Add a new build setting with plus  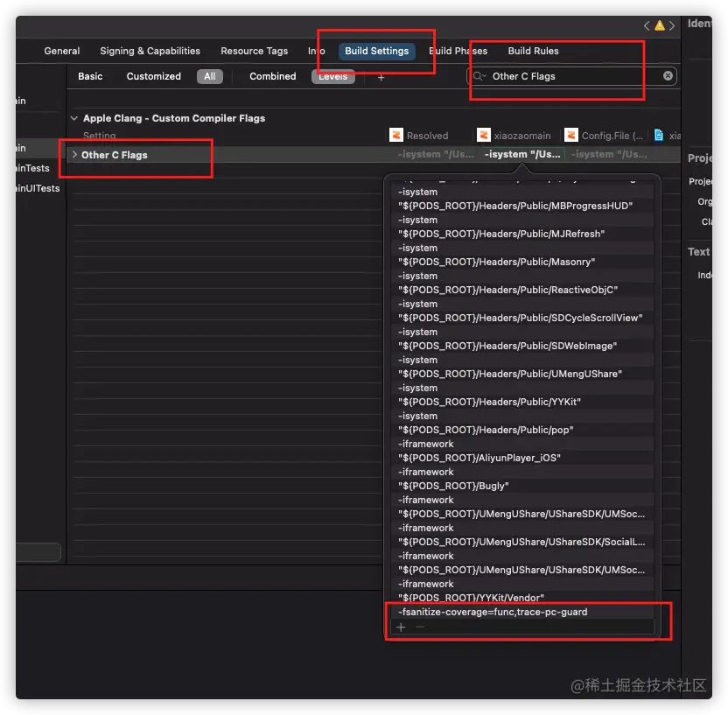pos(381,78)
